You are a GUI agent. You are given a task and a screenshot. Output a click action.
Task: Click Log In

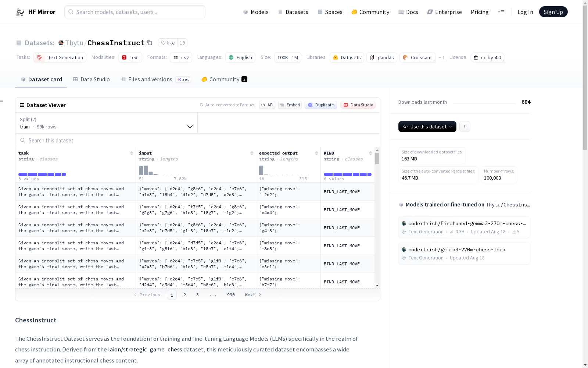click(x=525, y=12)
